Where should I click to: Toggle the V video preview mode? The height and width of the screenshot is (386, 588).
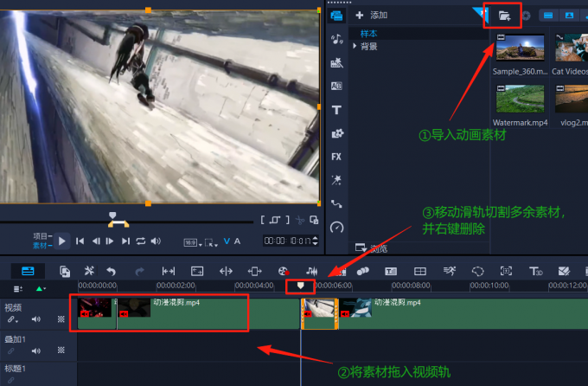click(227, 241)
